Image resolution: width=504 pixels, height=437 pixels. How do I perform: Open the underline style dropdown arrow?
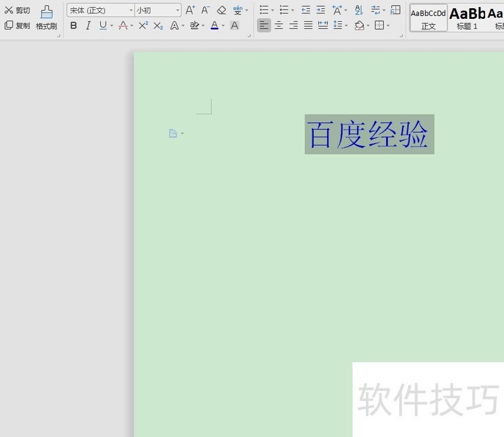coord(112,26)
